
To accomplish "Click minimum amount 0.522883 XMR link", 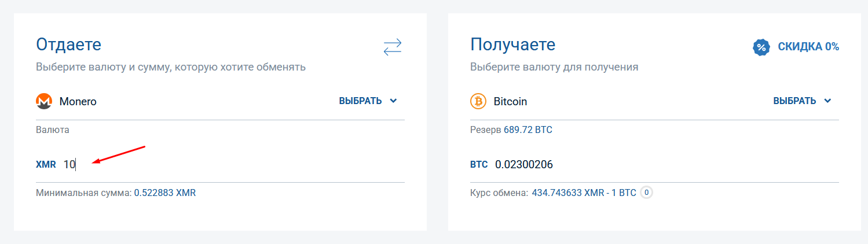I will [165, 193].
